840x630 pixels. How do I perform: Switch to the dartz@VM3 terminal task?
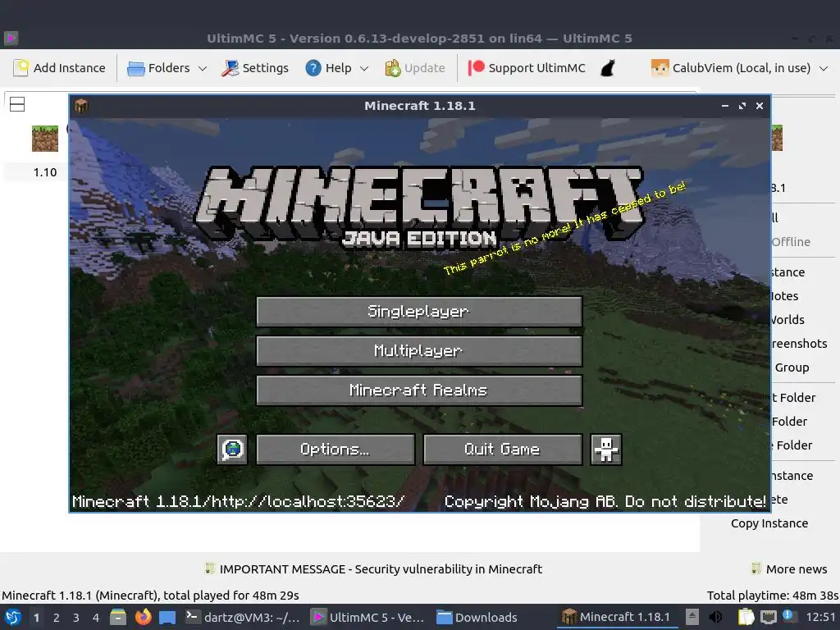point(242,617)
